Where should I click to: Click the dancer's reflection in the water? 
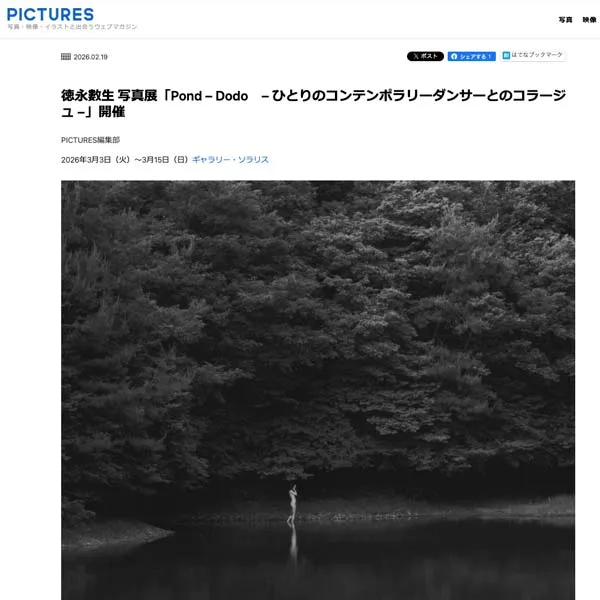[293, 541]
